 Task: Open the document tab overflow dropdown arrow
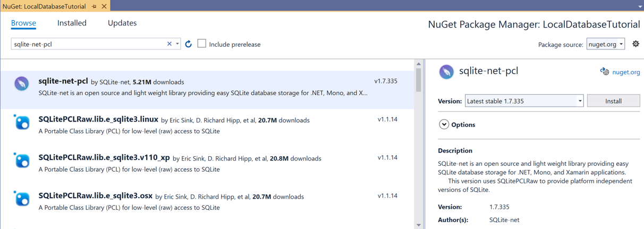pos(640,6)
